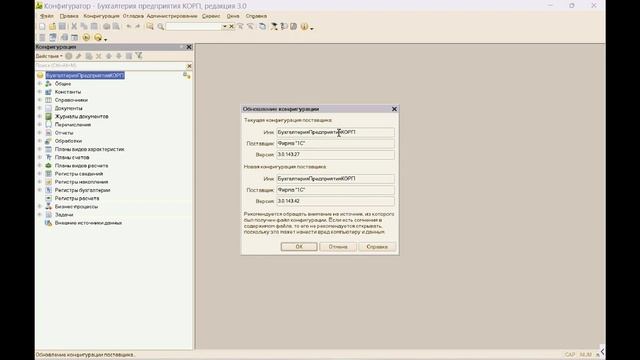Click the add round icon in Конфигурация panel

[69, 56]
